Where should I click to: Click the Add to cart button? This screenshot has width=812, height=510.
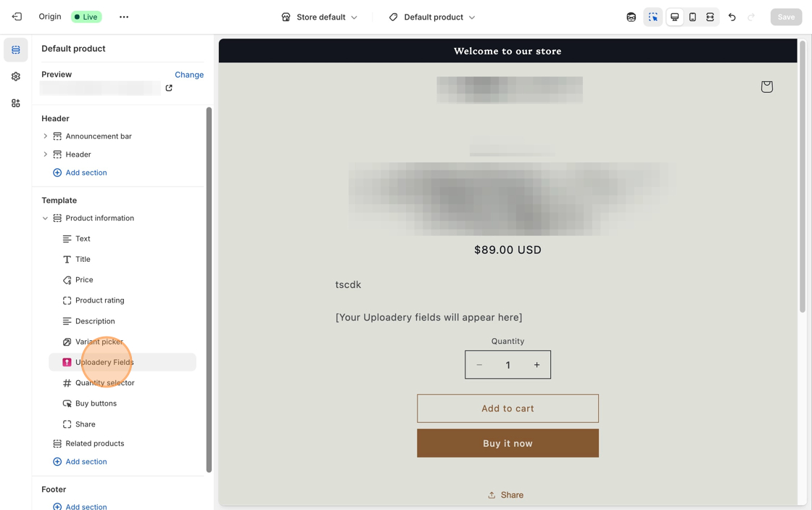tap(507, 408)
